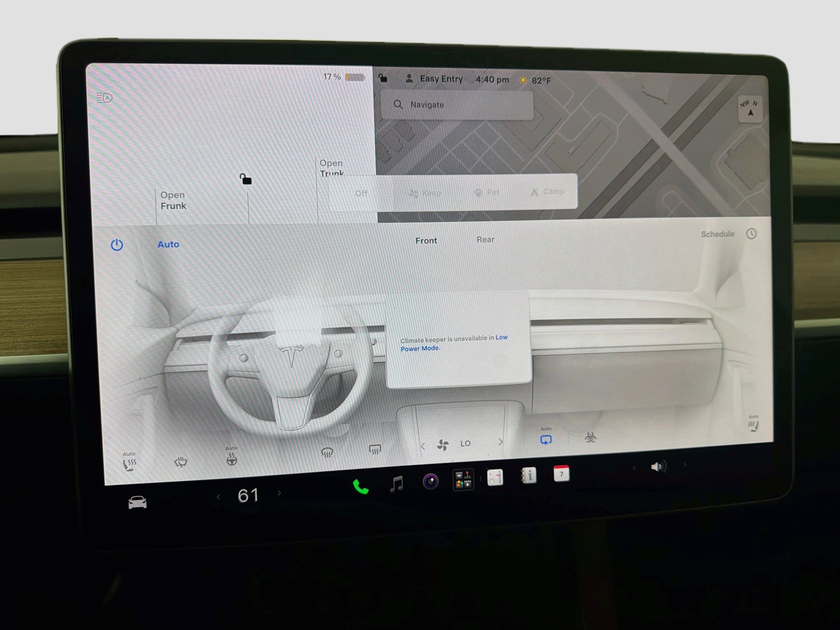
Task: Raise the fan speed arrow
Action: 500,442
